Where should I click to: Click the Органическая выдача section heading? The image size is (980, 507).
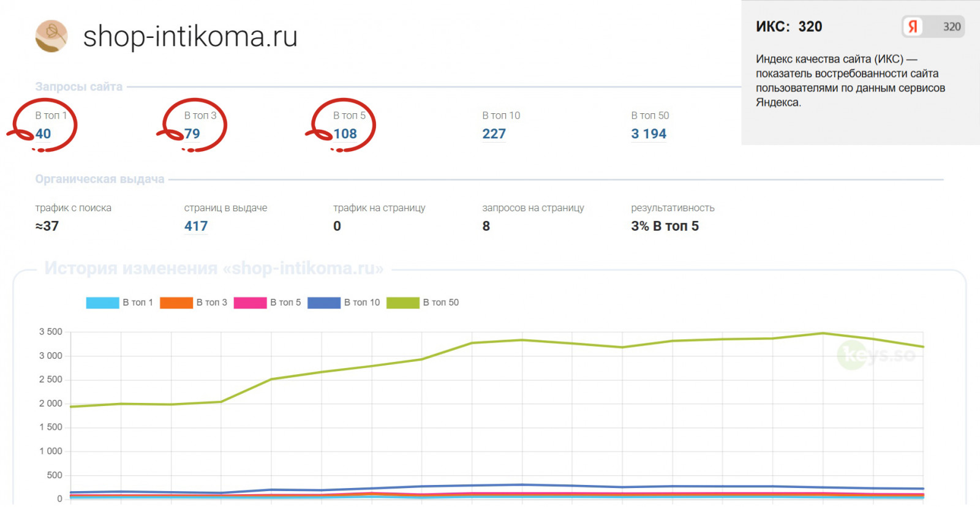(100, 179)
